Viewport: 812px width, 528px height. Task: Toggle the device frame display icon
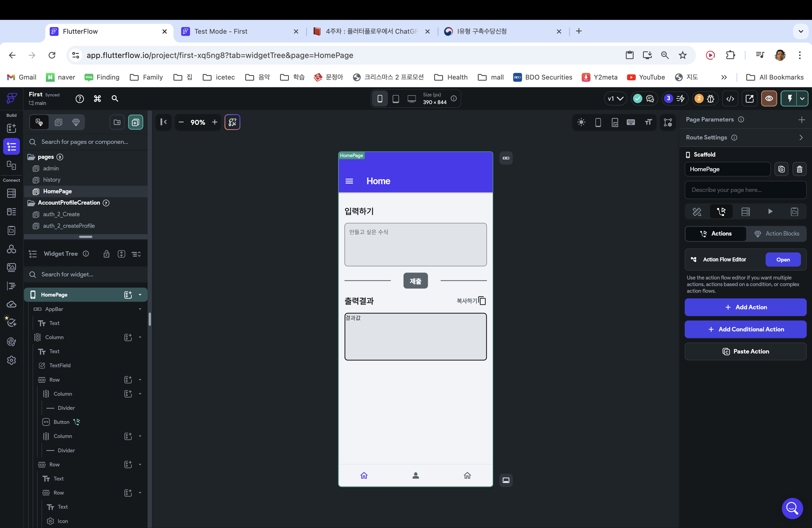598,122
